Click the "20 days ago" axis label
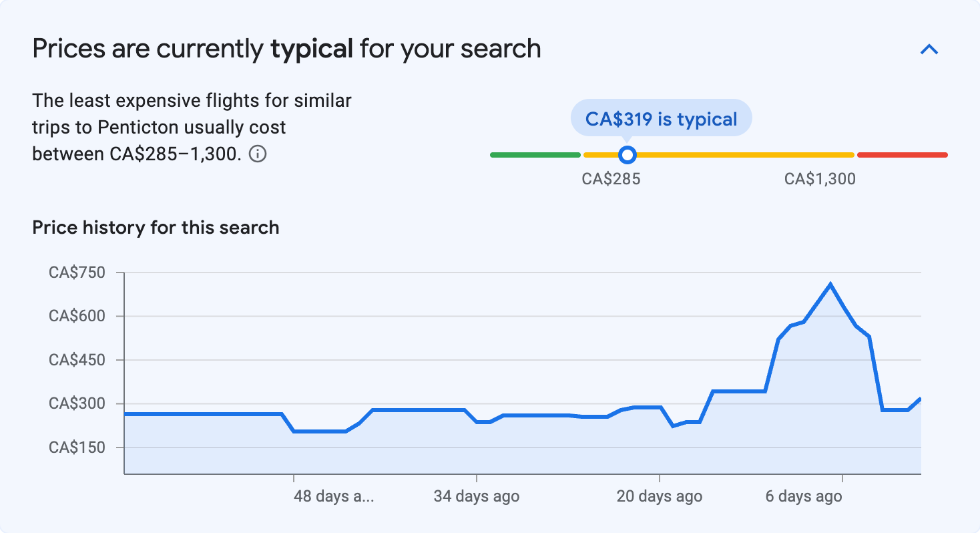Image resolution: width=980 pixels, height=533 pixels. point(659,497)
